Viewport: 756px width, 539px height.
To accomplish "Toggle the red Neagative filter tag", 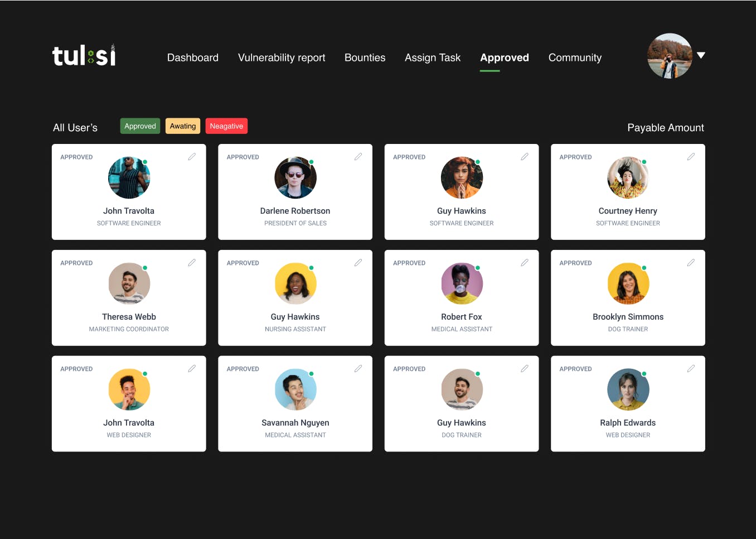I will (x=226, y=126).
